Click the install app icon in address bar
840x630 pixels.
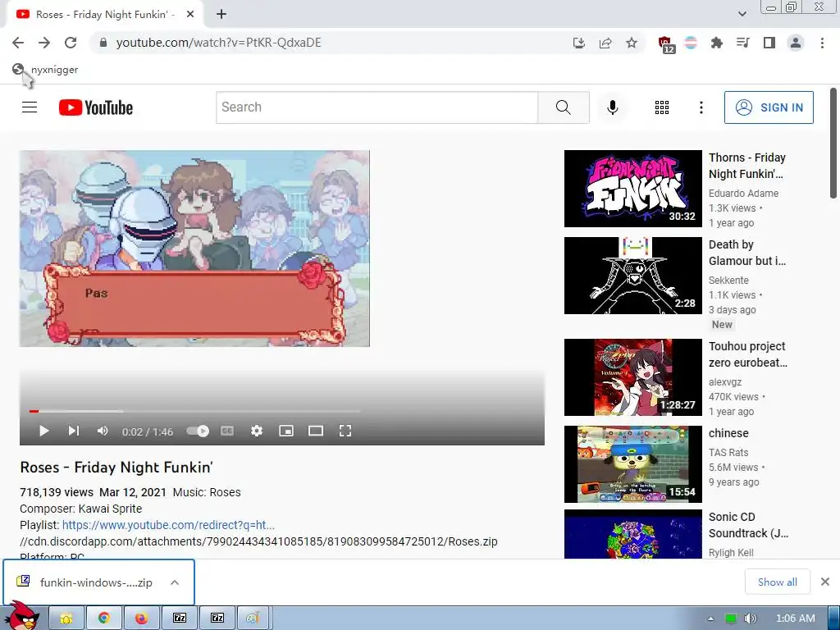click(x=578, y=43)
